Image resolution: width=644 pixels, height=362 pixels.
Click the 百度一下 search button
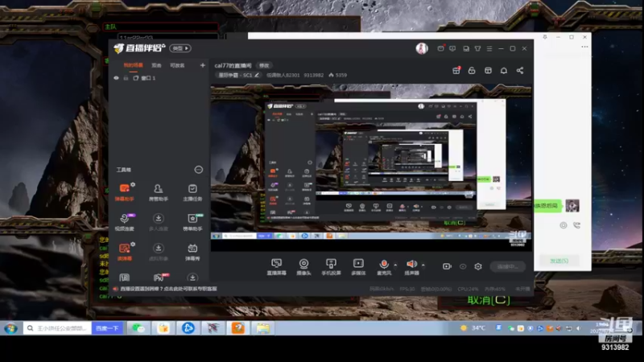[x=107, y=328]
